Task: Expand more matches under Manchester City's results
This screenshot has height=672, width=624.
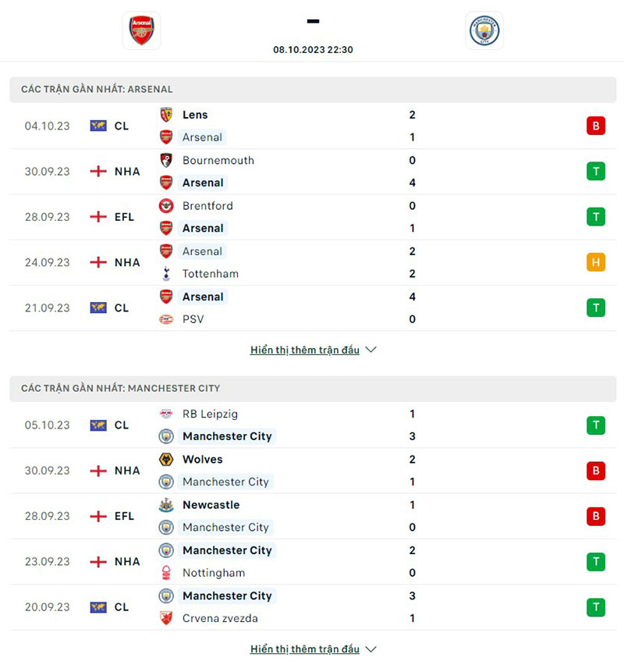Action: tap(304, 649)
